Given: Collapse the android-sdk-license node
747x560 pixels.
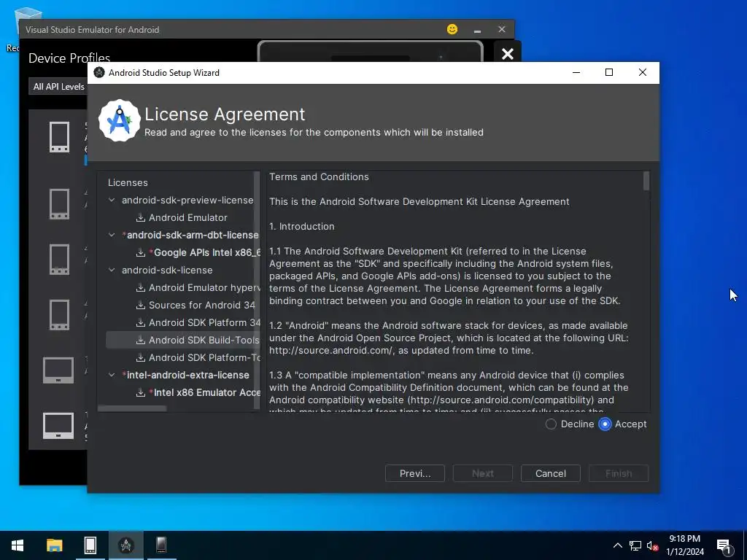Looking at the screenshot, I should click(x=112, y=270).
